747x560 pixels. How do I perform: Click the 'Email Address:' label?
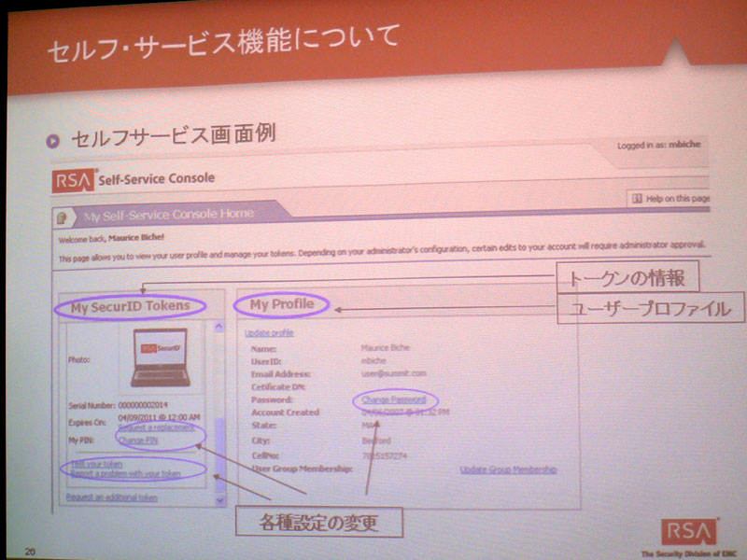pos(281,374)
